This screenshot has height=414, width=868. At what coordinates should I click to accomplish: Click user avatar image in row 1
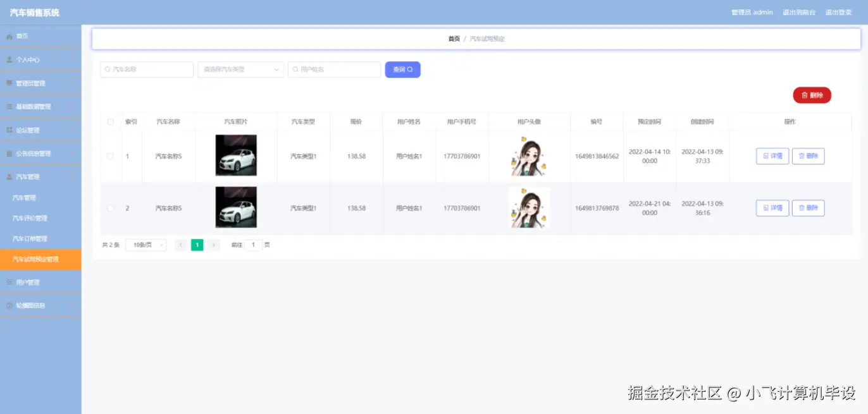coord(529,155)
